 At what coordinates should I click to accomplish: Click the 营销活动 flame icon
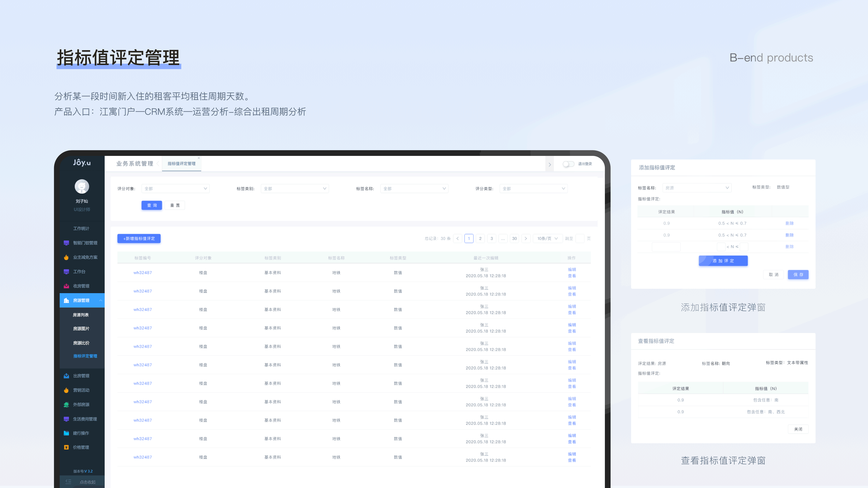coord(66,390)
